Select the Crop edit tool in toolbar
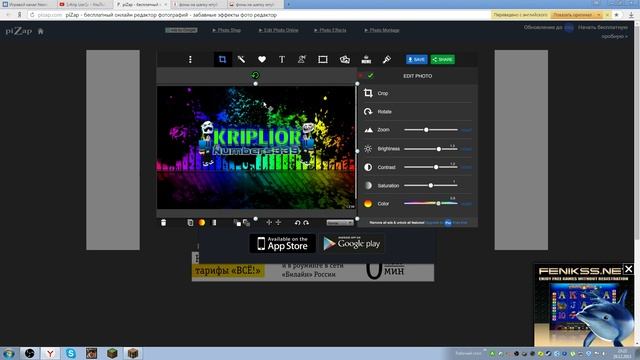This screenshot has width=640, height=360. [x=222, y=60]
